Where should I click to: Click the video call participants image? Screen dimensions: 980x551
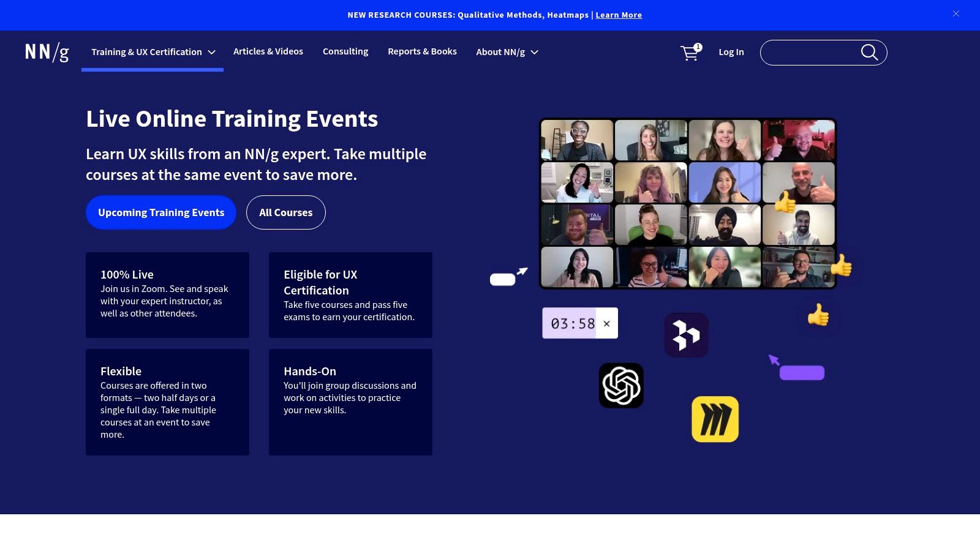pyautogui.click(x=688, y=203)
